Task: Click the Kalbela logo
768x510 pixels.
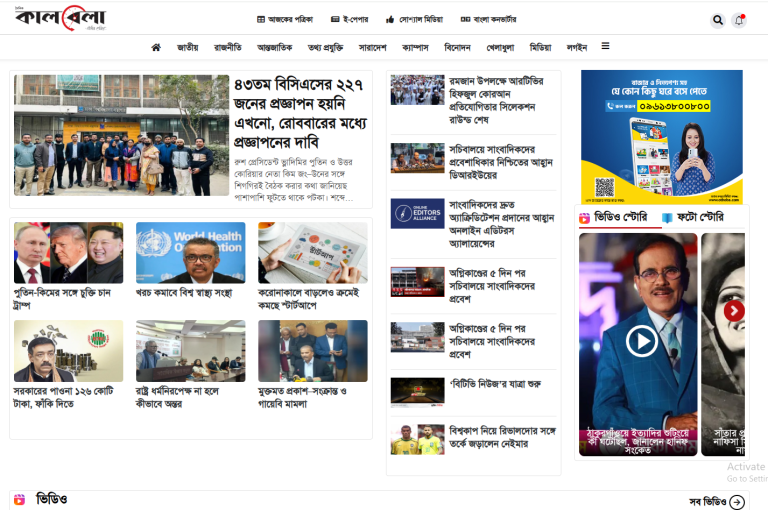Action: [x=59, y=19]
